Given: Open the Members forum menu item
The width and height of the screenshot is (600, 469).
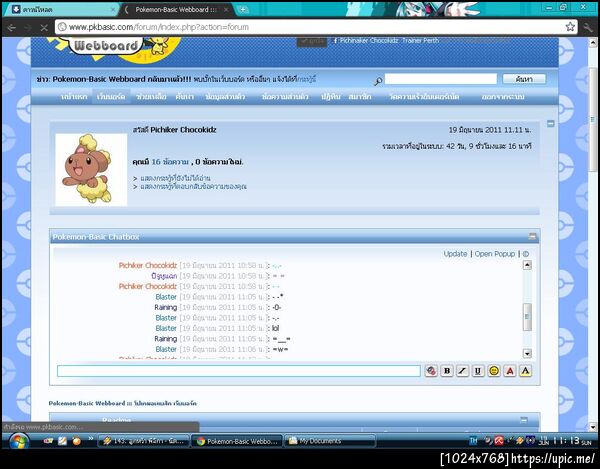Looking at the screenshot, I should (360, 97).
